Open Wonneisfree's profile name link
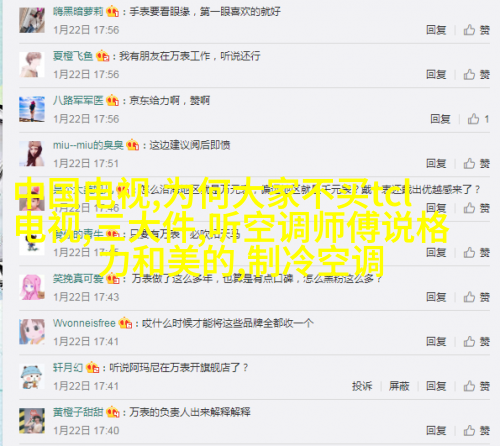The height and width of the screenshot is (446, 500). [x=84, y=323]
